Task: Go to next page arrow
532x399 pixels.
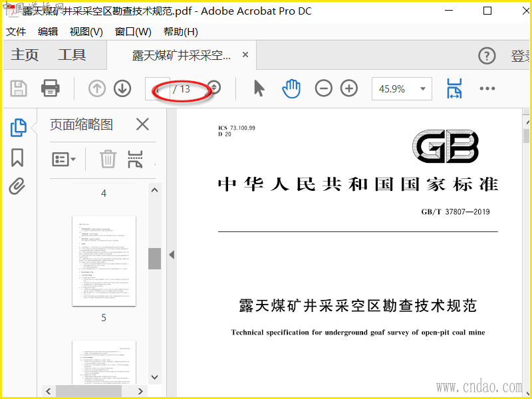Action: [122, 88]
